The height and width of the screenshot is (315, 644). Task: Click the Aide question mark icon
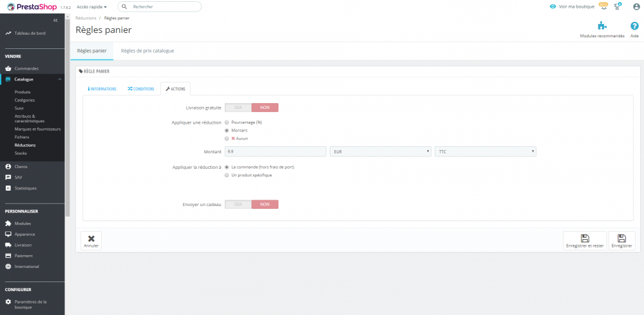click(x=634, y=26)
